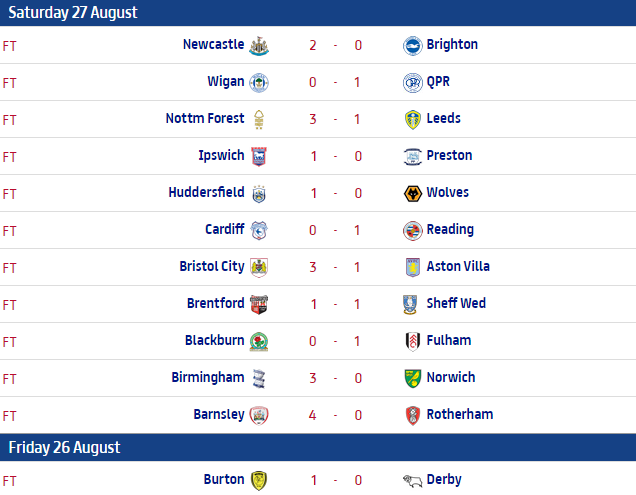636x495 pixels.
Task: Click the Saturday 27 August header
Action: pos(72,13)
